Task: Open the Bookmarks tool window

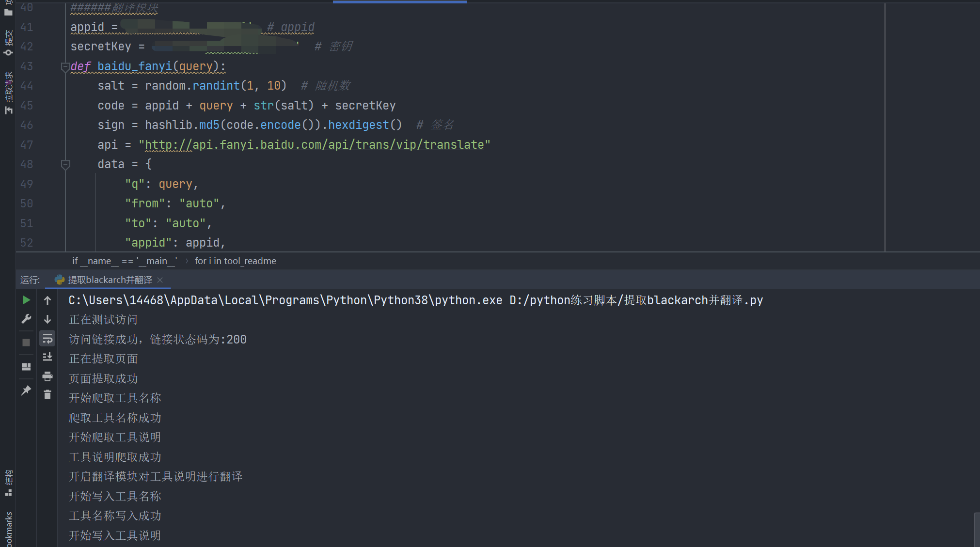Action: [8, 529]
